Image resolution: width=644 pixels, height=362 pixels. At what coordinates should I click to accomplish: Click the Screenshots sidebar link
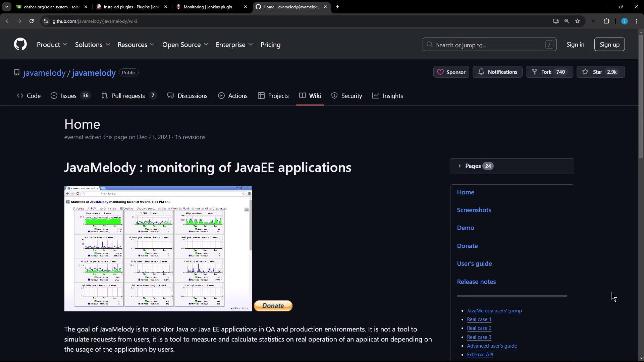474,210
